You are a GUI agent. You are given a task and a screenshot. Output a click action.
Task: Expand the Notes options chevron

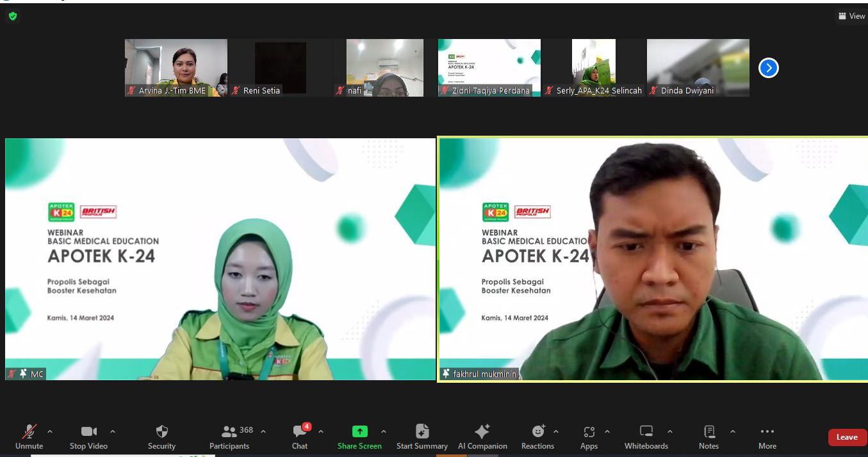pyautogui.click(x=733, y=431)
